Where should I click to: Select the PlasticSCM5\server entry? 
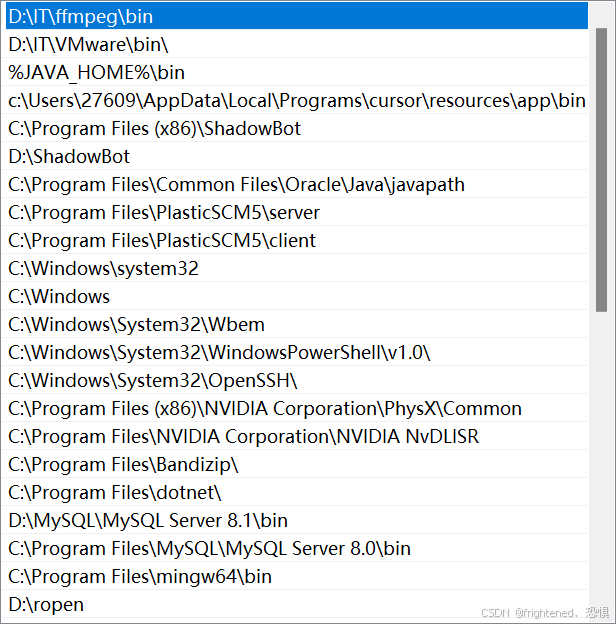(296, 212)
